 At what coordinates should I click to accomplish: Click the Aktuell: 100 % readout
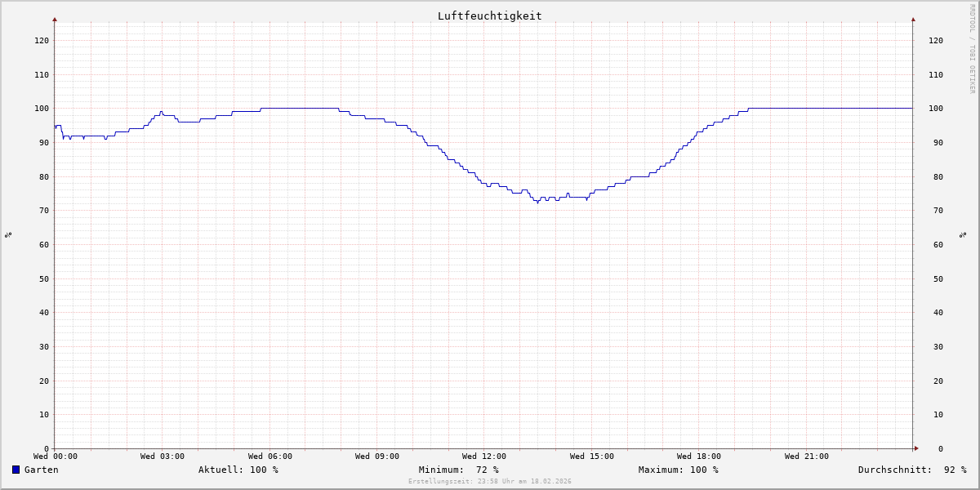[x=238, y=470]
